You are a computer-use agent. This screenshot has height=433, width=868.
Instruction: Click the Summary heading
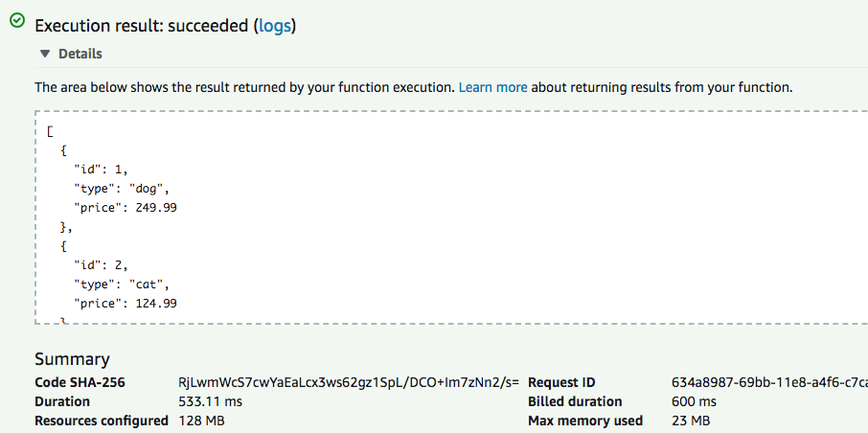(72, 359)
